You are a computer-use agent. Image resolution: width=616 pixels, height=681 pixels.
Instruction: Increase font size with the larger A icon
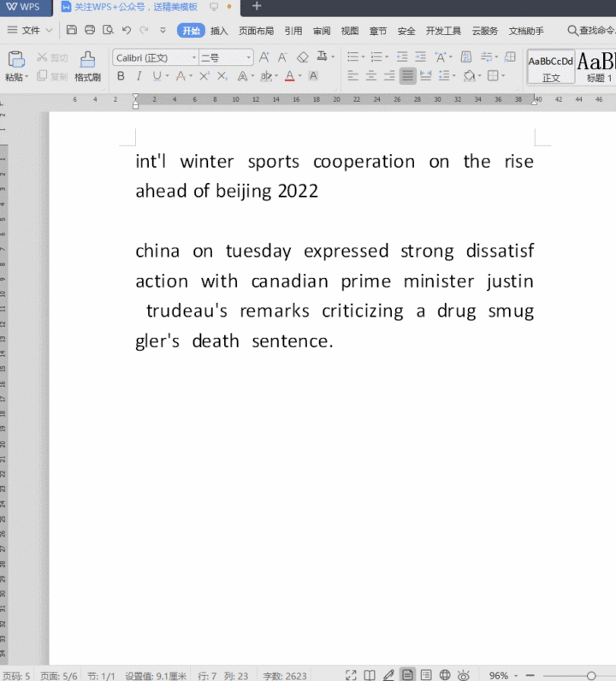pyautogui.click(x=264, y=57)
